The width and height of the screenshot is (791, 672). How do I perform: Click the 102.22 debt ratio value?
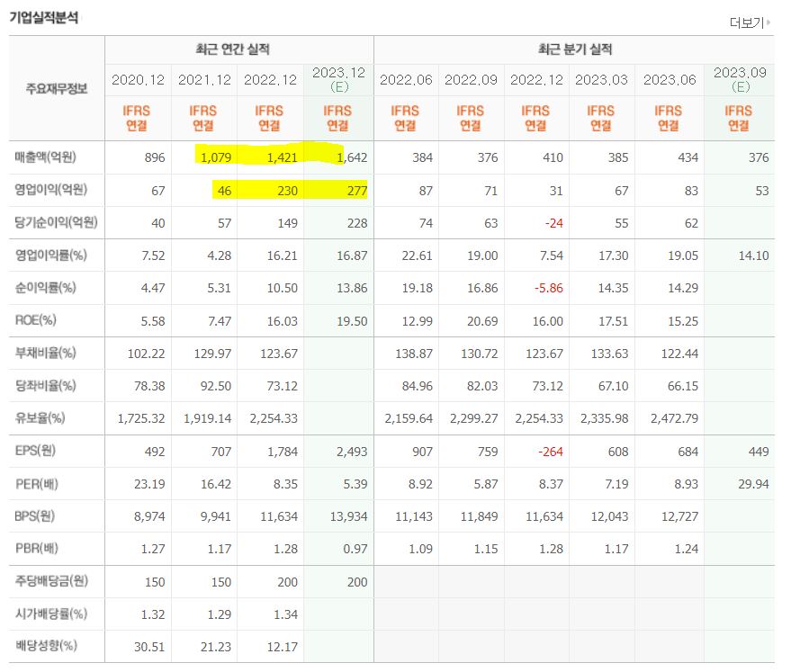147,354
